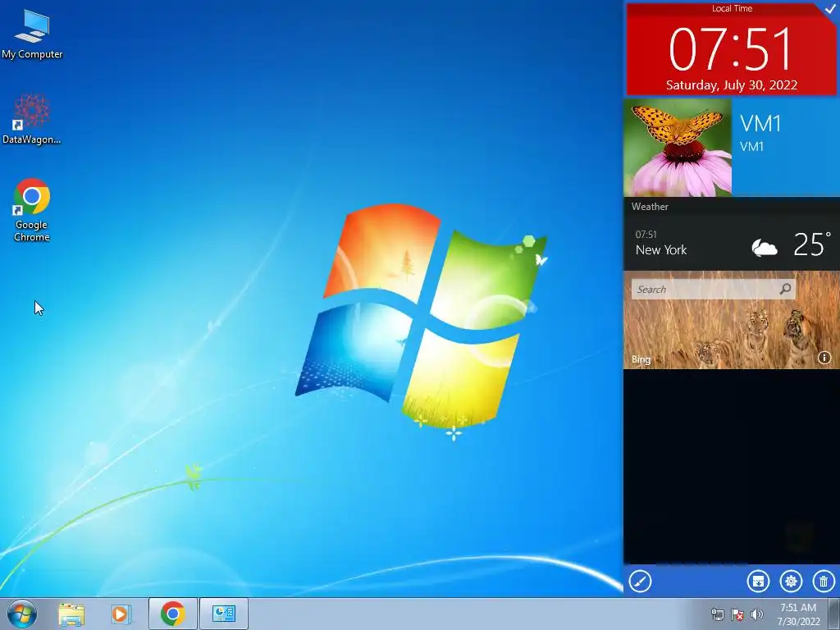Click the Saturday, July 30, 2022 date
Image resolution: width=840 pixels, height=630 pixels.
pyautogui.click(x=731, y=85)
